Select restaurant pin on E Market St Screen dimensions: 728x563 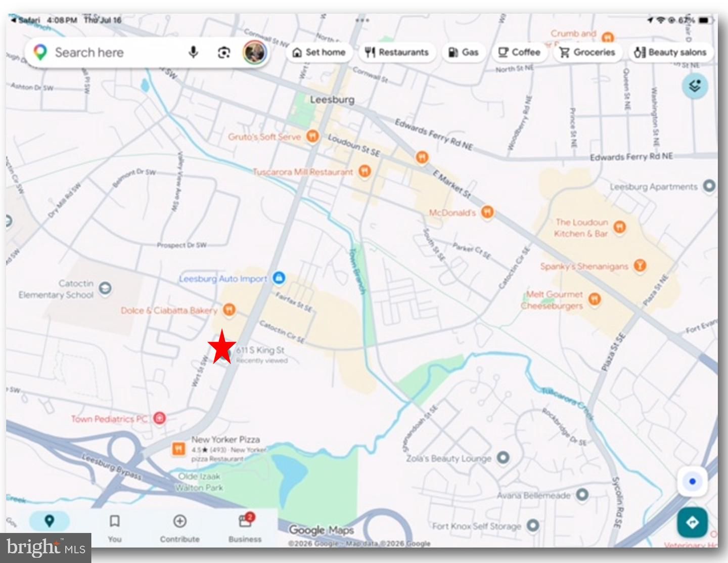pos(422,157)
